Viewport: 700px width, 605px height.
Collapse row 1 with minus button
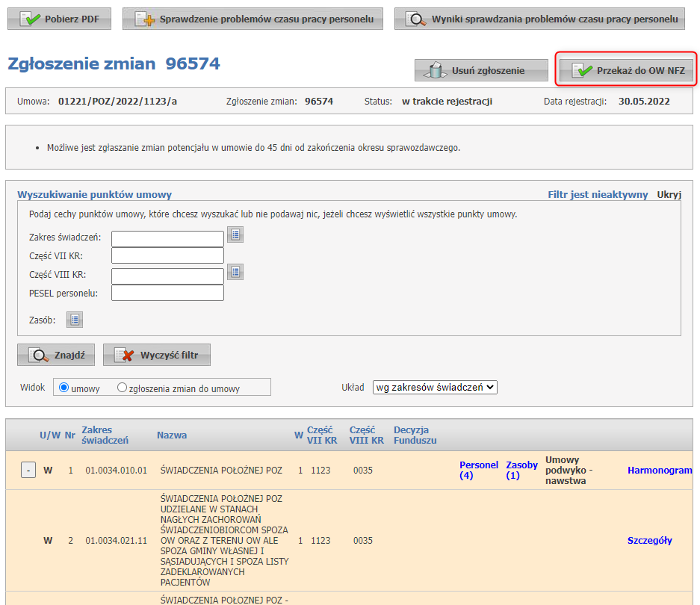click(27, 471)
